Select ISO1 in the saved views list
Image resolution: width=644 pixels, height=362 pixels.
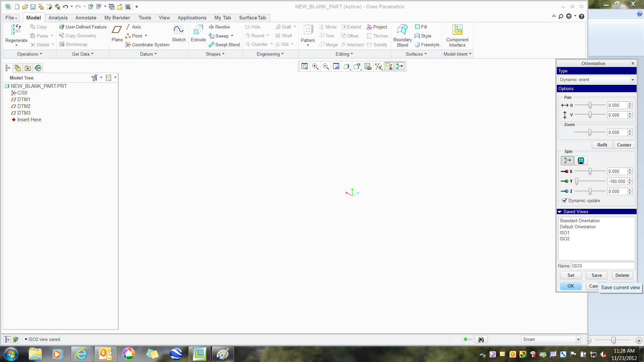coord(565,233)
